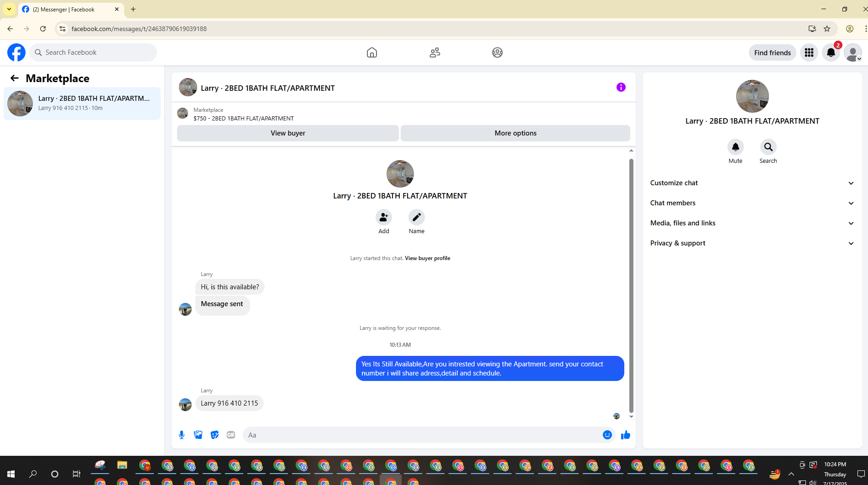Open the Home feed icon
The width and height of the screenshot is (868, 485).
coord(372,52)
